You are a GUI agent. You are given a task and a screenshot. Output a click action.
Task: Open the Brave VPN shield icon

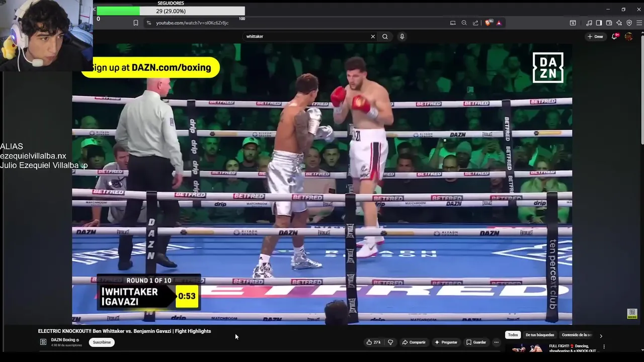pyautogui.click(x=629, y=23)
